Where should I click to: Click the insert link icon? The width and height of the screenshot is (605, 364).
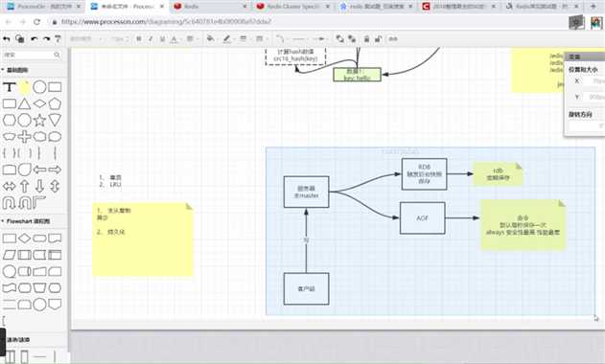[393, 39]
